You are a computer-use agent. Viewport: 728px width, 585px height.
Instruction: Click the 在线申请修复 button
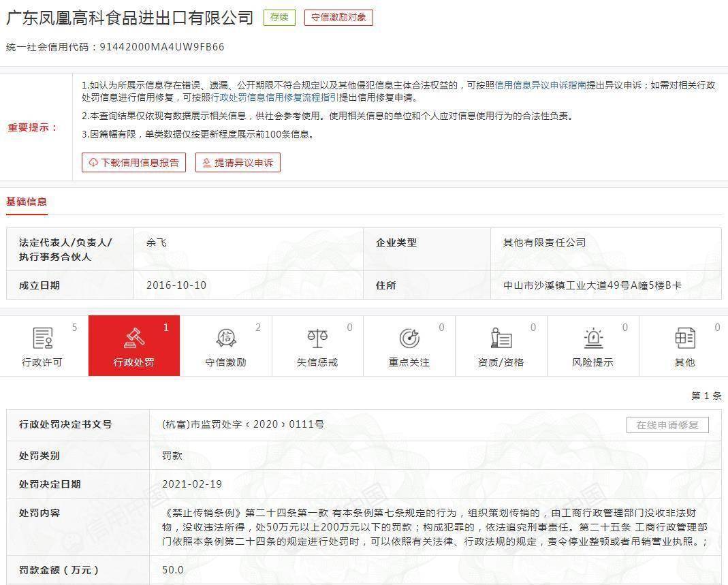tap(667, 425)
